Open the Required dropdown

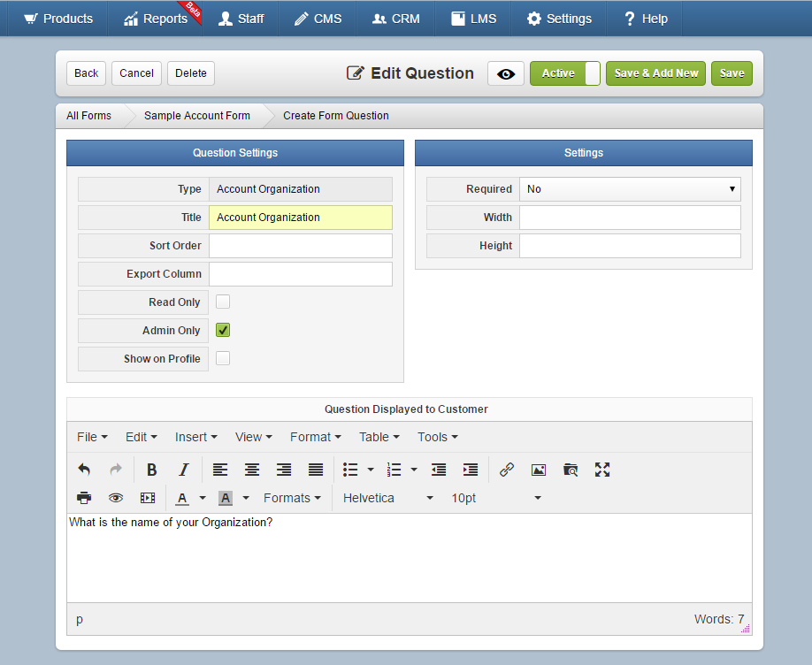pyautogui.click(x=630, y=189)
